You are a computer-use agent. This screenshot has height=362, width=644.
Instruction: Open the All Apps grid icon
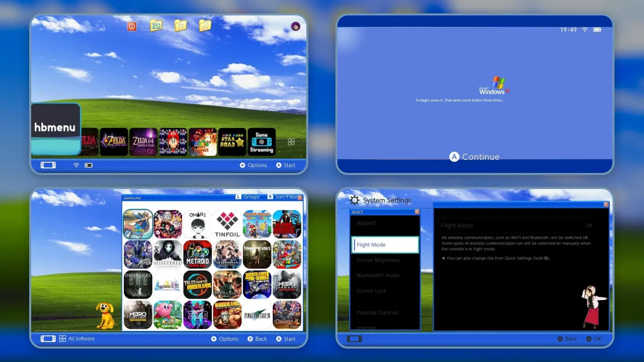point(291,142)
